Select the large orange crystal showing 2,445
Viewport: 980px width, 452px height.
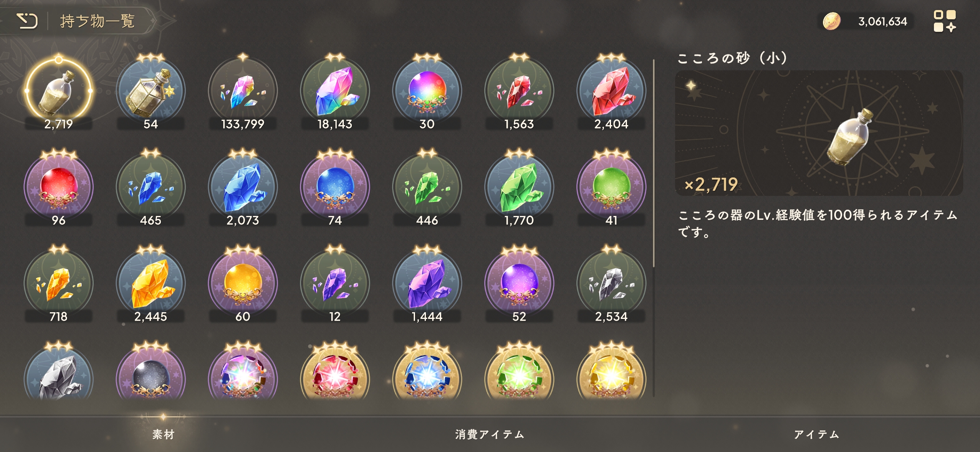tap(151, 284)
